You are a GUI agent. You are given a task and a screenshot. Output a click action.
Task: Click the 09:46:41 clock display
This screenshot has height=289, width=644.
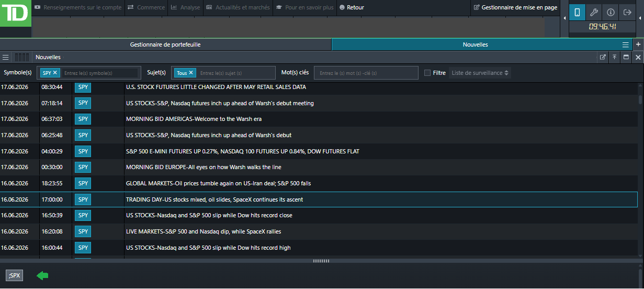tap(602, 27)
